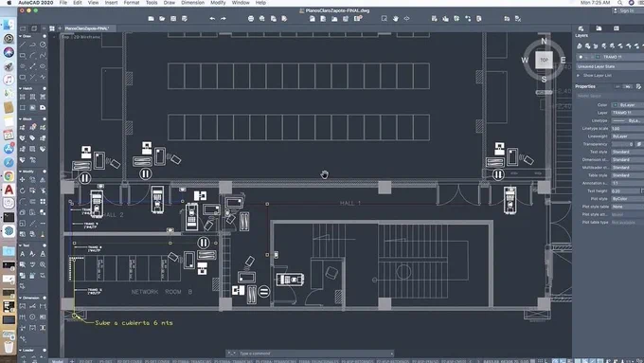Click the Undo arrow
Image resolution: width=644 pixels, height=363 pixels.
click(x=212, y=19)
